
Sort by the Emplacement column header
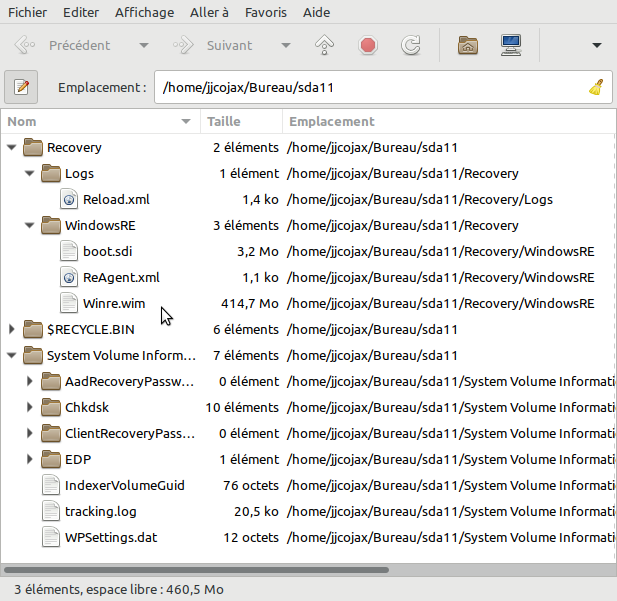tap(449, 121)
